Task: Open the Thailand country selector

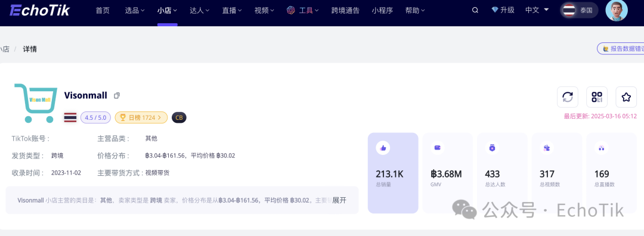Action: 579,10
